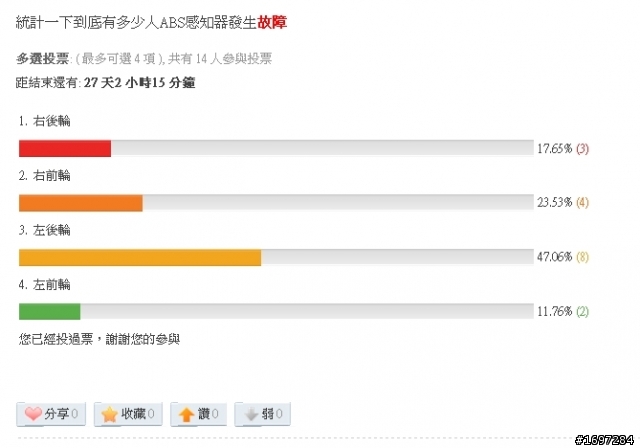Click the 讚 button label
The width and height of the screenshot is (640, 448).
204,414
